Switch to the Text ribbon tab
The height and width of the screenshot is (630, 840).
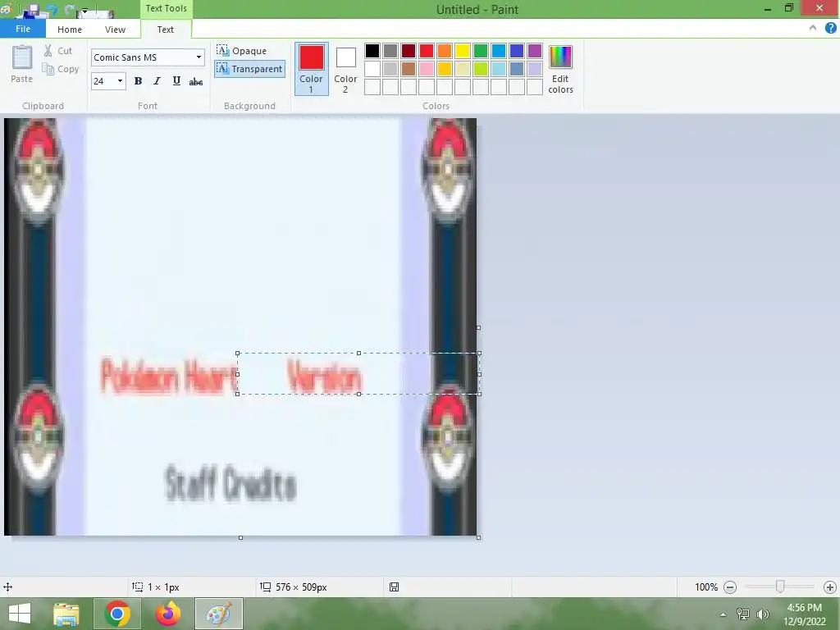coord(166,30)
